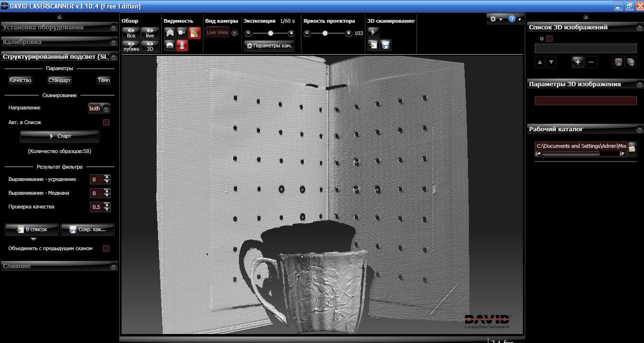The height and width of the screenshot is (343, 644).
Task: Toggle the 3D view eye button
Action: pos(150,46)
